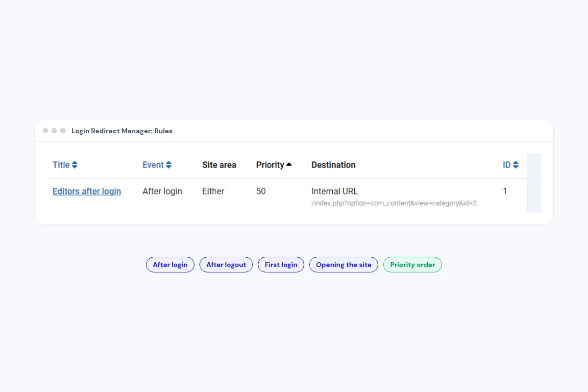Viewport: 588px width, 392px height.
Task: Switch to Opening the site pill
Action: [343, 265]
